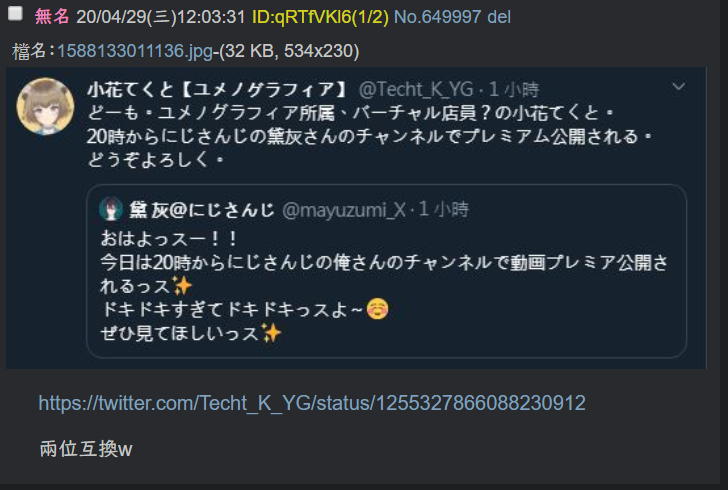This screenshot has width=728, height=490.
Task: Open the file 1588133011136.jpg
Action: coord(135,51)
